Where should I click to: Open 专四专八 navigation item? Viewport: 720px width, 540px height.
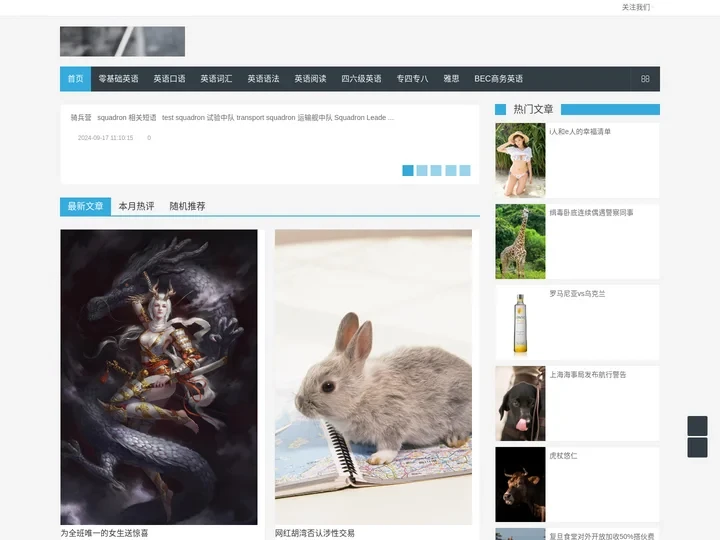[x=412, y=79]
